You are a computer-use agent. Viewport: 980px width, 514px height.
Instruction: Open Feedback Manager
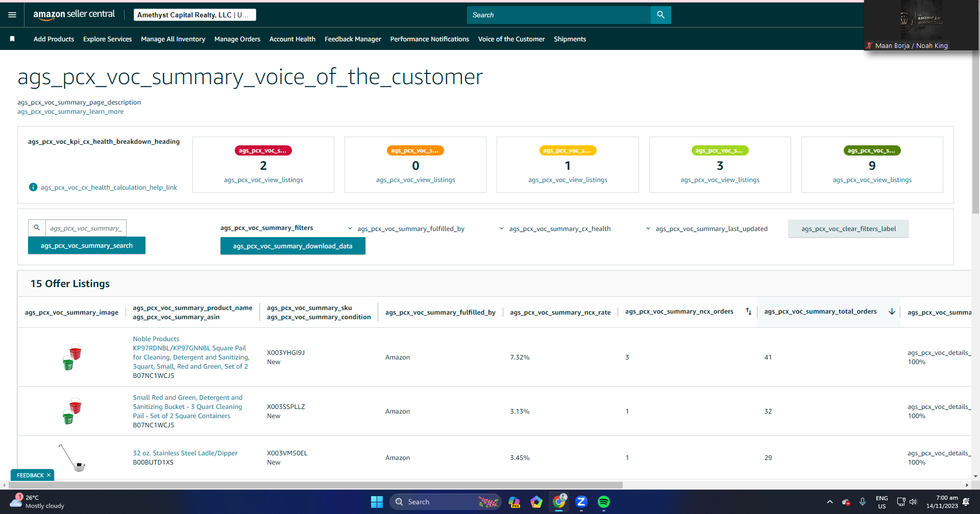[353, 39]
